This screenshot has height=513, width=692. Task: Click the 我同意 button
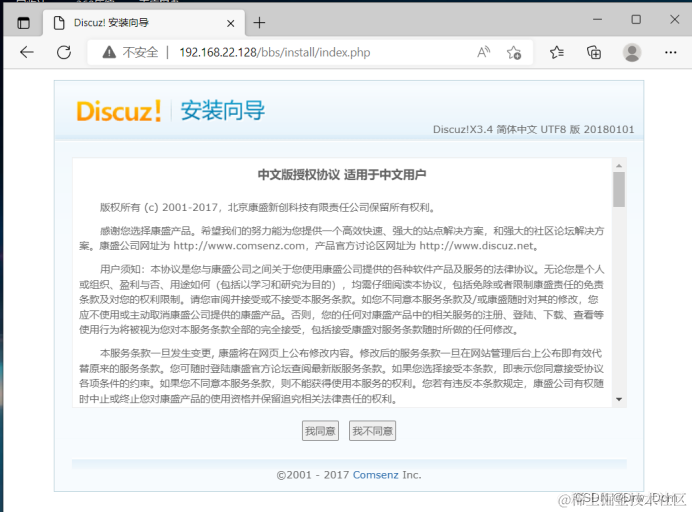(320, 430)
